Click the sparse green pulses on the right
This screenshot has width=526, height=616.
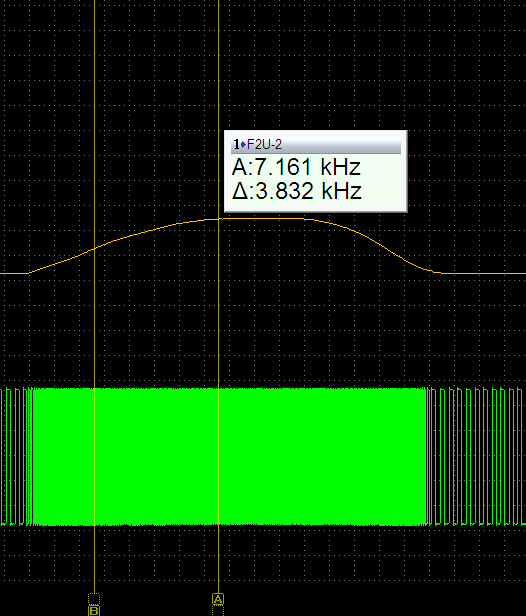tap(477, 456)
